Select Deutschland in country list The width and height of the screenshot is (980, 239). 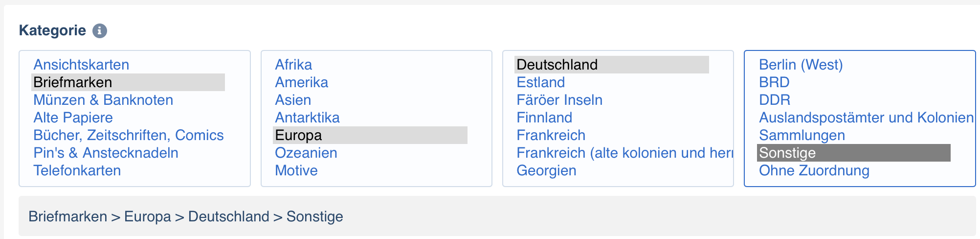(x=612, y=65)
